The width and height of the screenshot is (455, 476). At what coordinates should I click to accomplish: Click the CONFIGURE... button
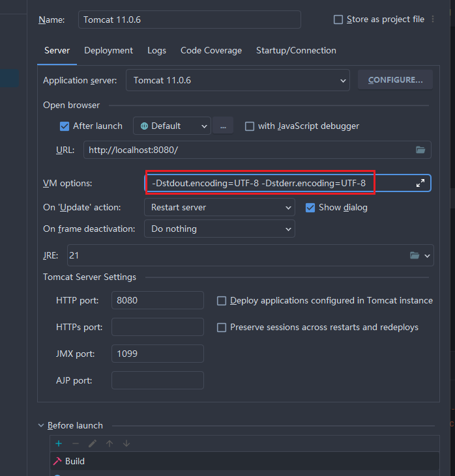[x=395, y=80]
